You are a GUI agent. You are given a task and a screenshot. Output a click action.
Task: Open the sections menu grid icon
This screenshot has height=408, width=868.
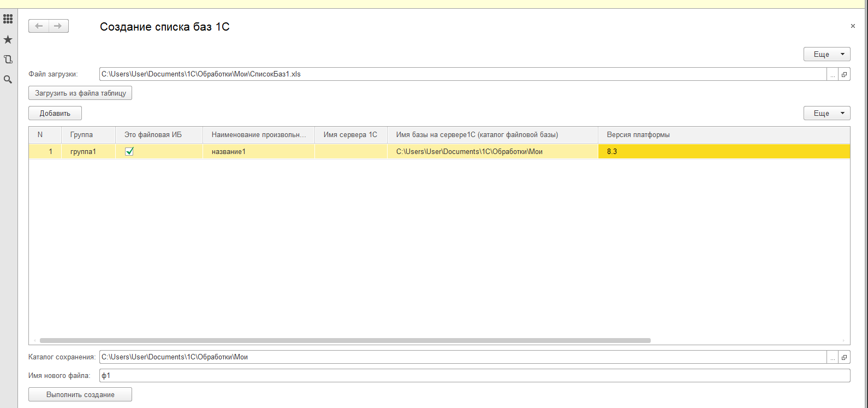pos(8,19)
